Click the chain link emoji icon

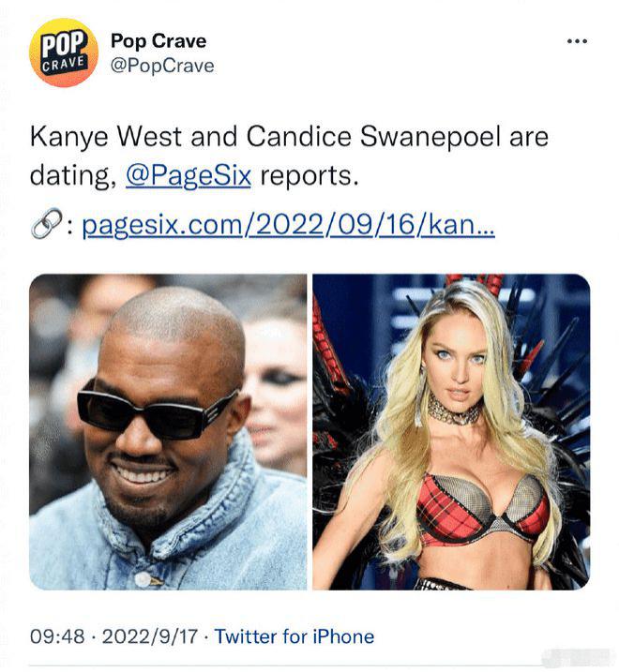click(x=46, y=224)
